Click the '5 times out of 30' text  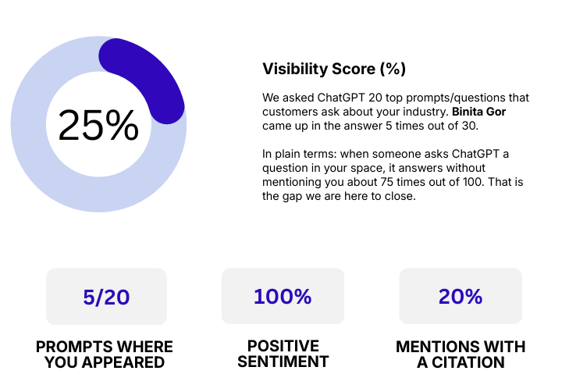click(x=432, y=126)
